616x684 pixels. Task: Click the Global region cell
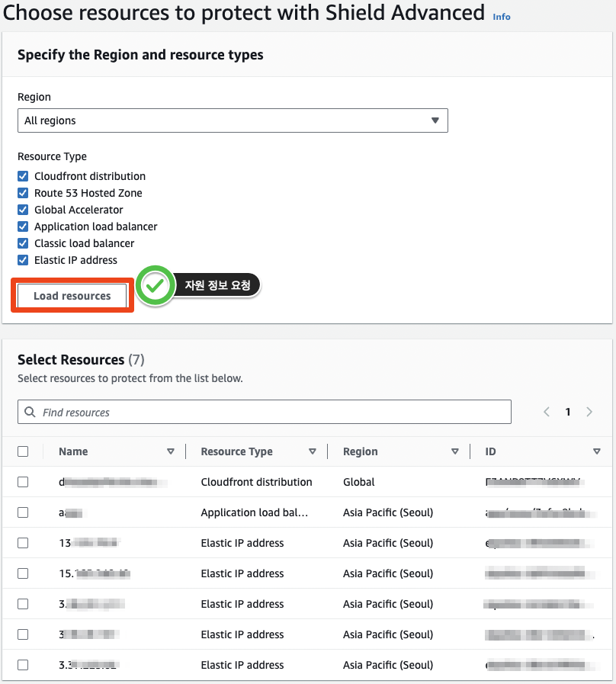point(358,482)
